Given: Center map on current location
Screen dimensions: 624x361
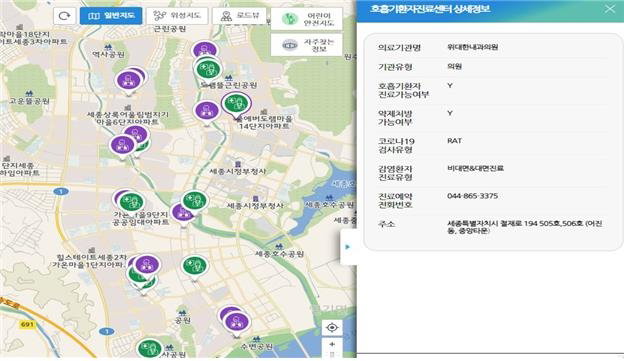Looking at the screenshot, I should [x=332, y=328].
